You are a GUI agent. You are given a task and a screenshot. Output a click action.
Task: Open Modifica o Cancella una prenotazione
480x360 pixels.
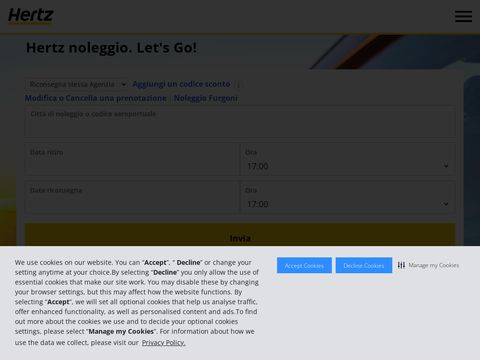[x=96, y=98]
